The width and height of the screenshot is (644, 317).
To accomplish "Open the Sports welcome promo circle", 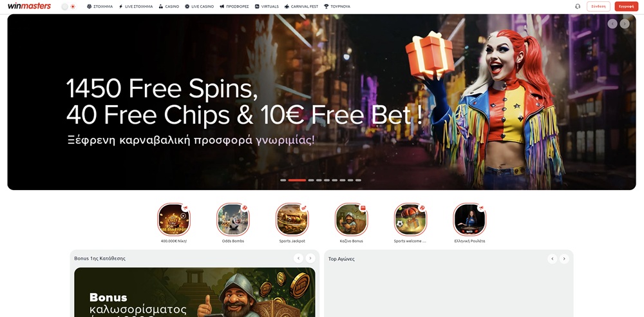I will (x=410, y=219).
